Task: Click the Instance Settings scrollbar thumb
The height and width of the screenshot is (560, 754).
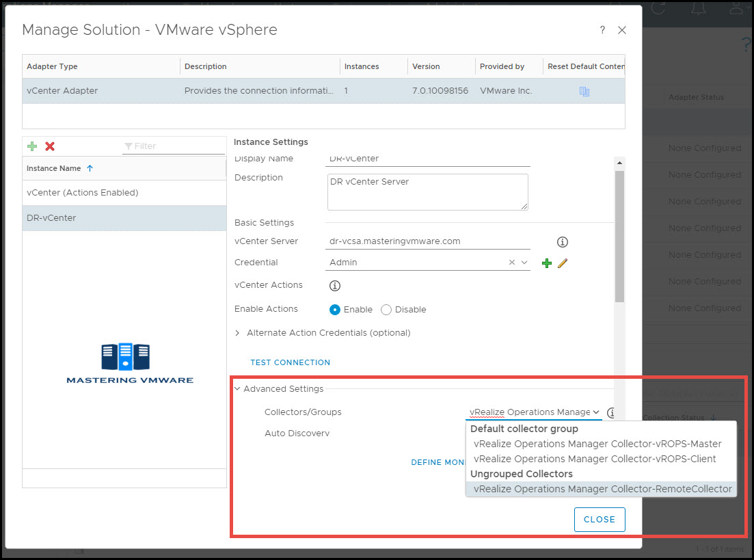Action: coord(619,236)
